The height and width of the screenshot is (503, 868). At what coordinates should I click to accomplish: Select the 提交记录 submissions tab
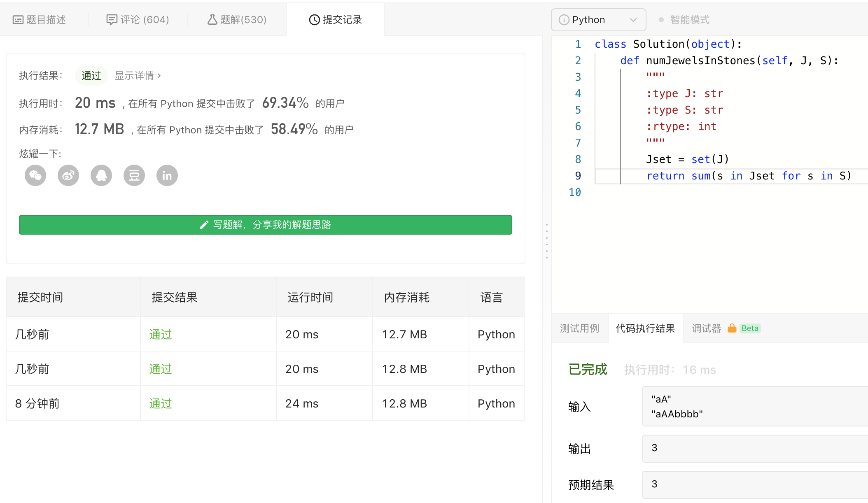[x=335, y=20]
